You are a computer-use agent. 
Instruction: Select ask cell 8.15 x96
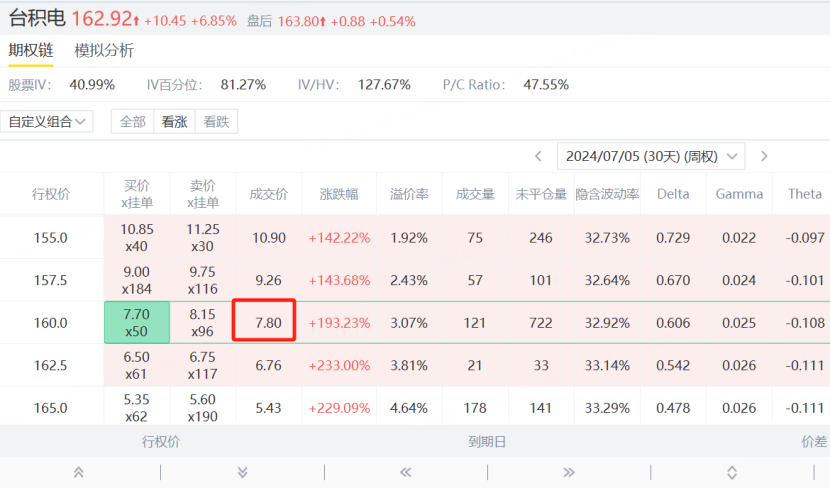click(203, 322)
